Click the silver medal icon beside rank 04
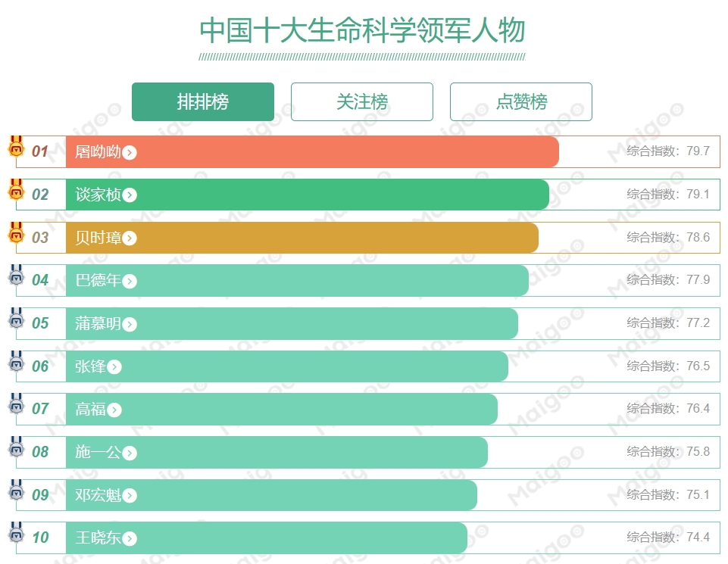The height and width of the screenshot is (564, 728). click(16, 276)
